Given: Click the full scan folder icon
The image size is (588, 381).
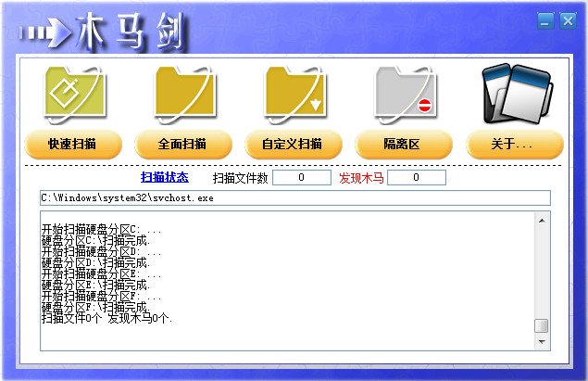Looking at the screenshot, I should click(x=185, y=94).
